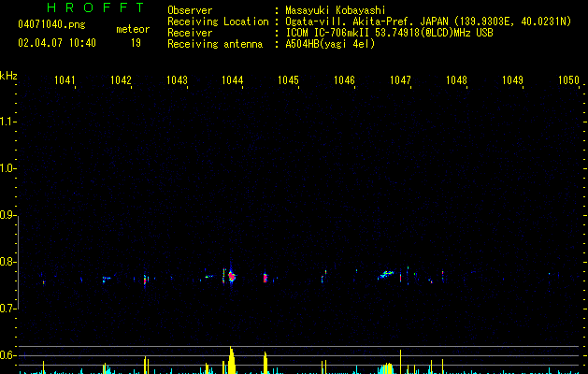588x374 pixels.
Task: Click time axis label 1044
Action: (233, 80)
